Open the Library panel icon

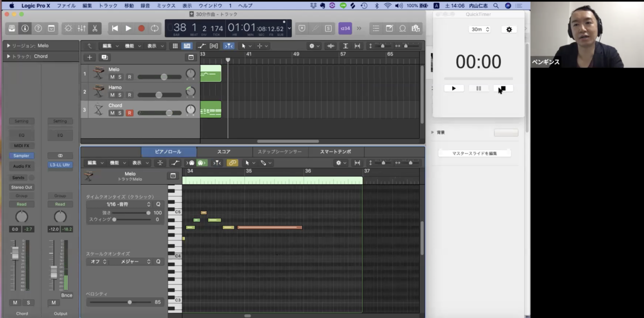click(11, 28)
